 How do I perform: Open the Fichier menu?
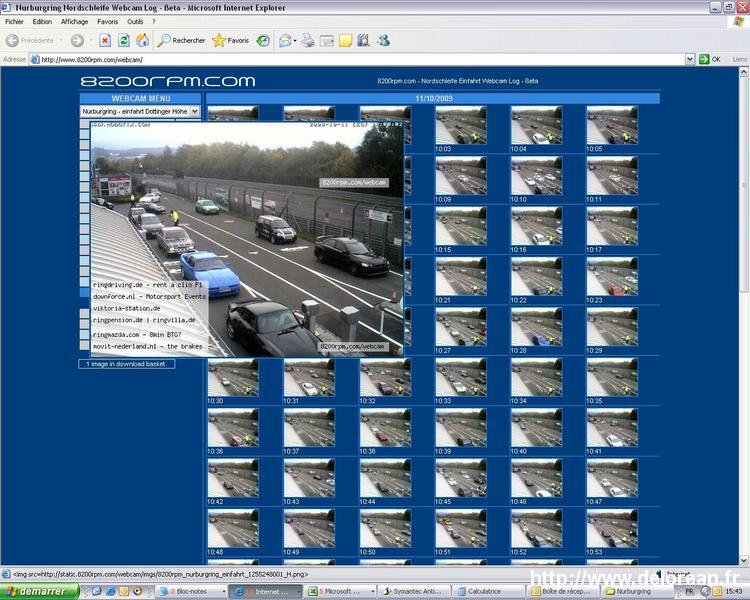point(14,22)
